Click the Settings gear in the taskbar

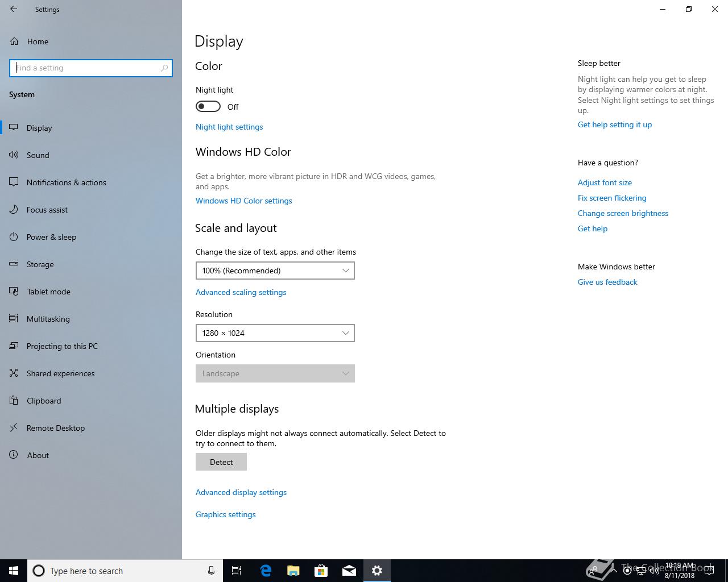tap(377, 571)
